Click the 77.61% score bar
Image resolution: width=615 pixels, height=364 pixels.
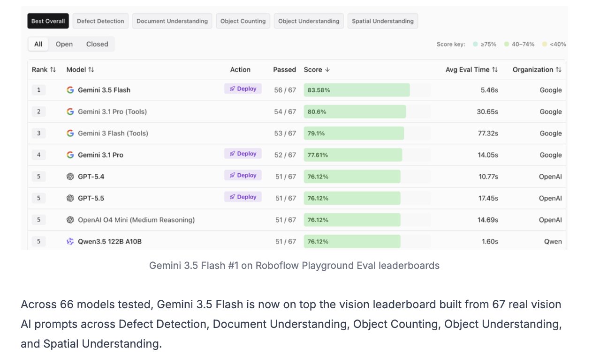click(x=353, y=155)
